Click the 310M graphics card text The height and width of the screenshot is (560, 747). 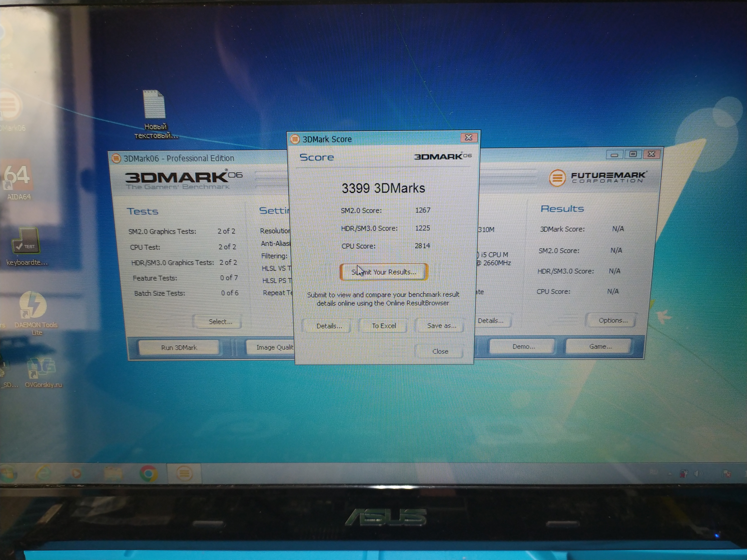tap(486, 230)
